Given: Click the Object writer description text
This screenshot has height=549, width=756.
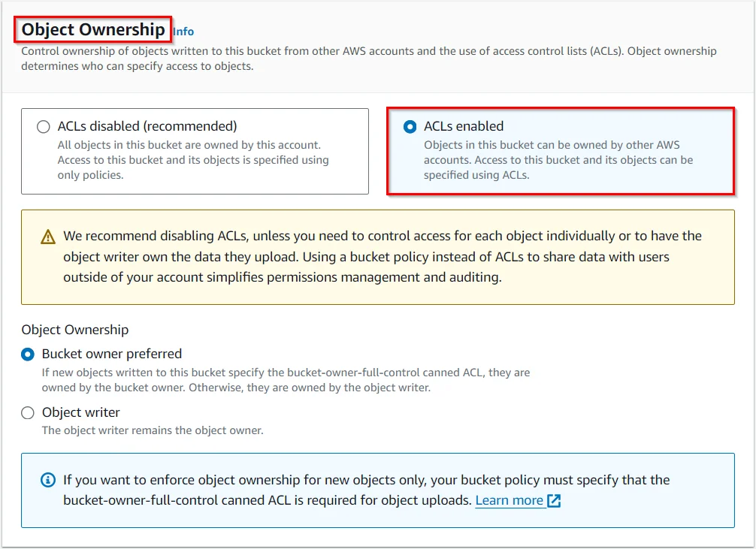Looking at the screenshot, I should click(x=153, y=430).
